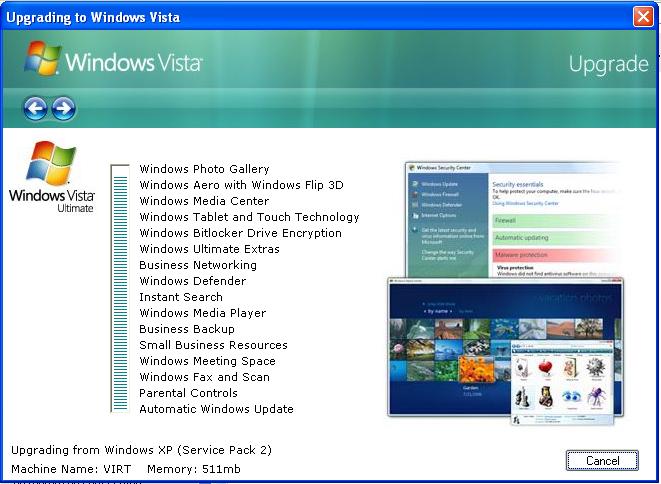
Task: Click the vertical upgrade progress bar
Action: 120,288
